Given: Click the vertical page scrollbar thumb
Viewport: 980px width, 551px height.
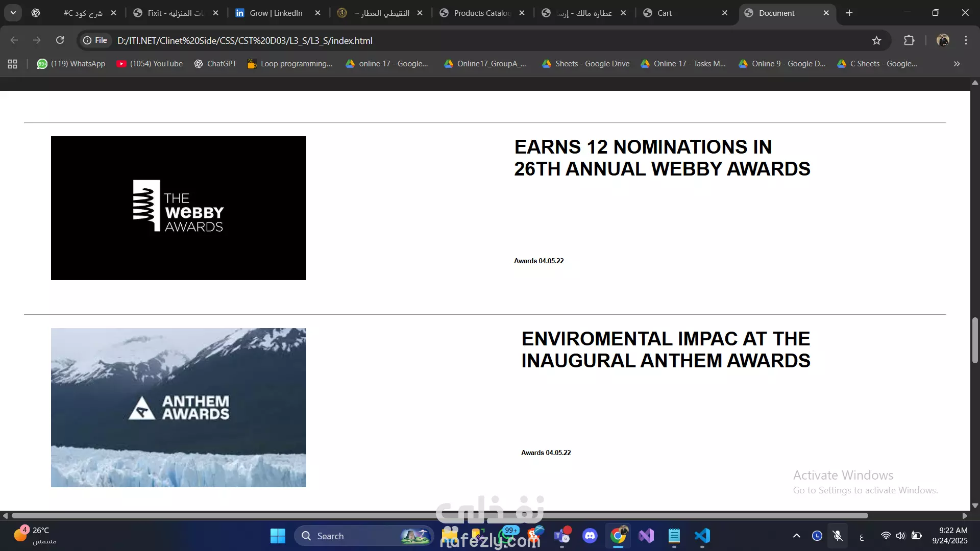Looking at the screenshot, I should (x=975, y=340).
